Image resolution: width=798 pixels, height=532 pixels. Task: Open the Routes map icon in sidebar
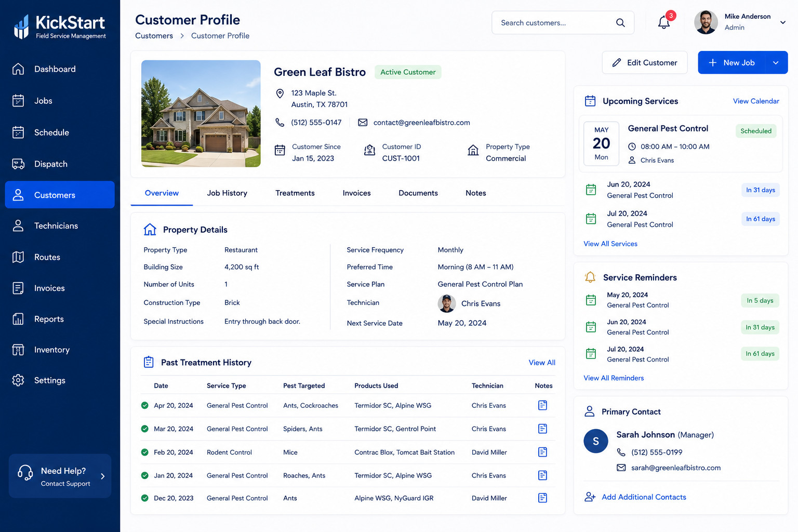[18, 257]
